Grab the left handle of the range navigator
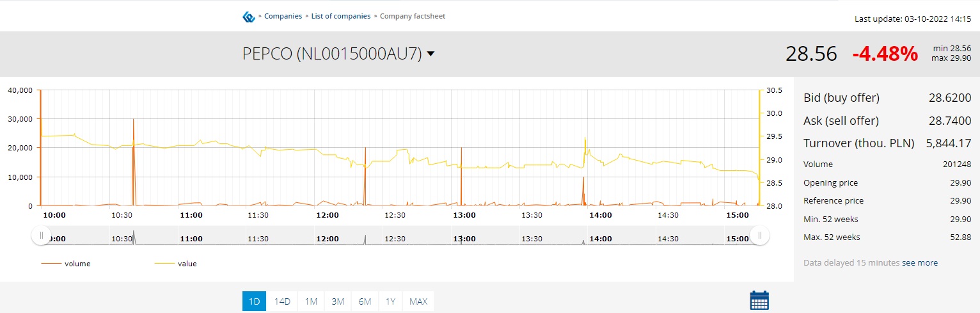This screenshot has width=980, height=313. click(x=42, y=236)
